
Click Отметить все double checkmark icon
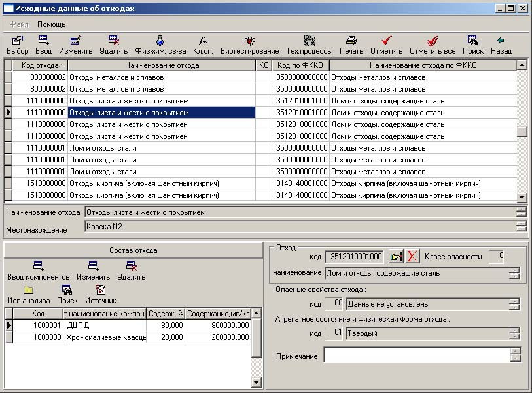[x=432, y=45]
